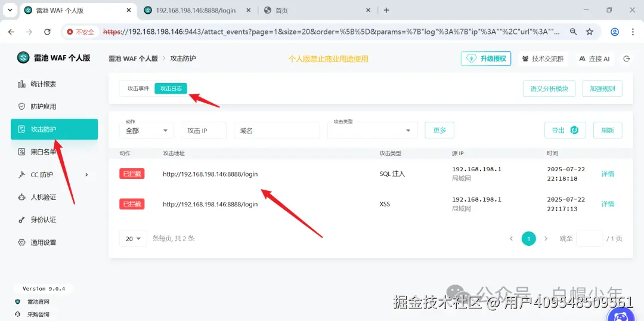
Task: Click the 导出 export button
Action: coord(565,130)
